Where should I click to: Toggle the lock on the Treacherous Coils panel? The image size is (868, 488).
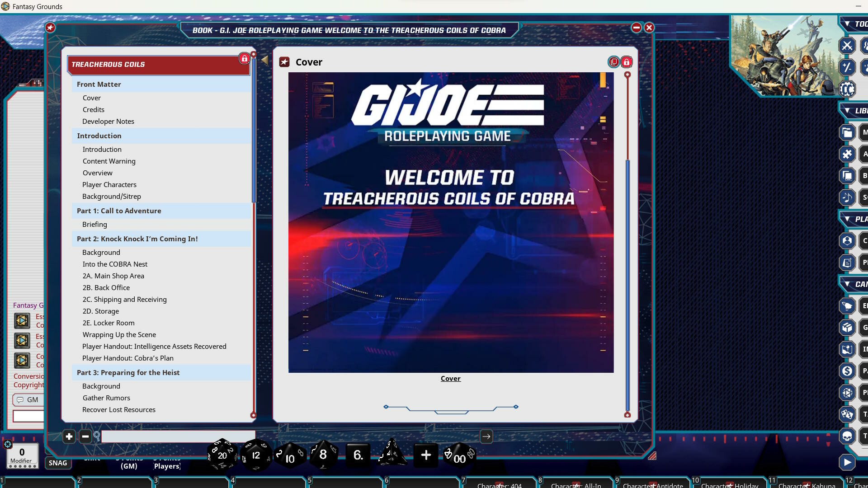click(244, 59)
